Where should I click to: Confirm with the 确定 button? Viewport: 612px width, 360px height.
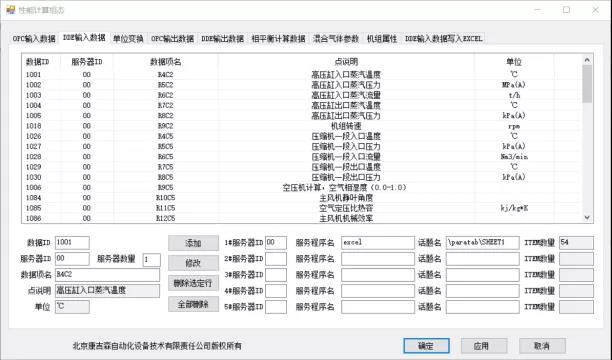(426, 346)
